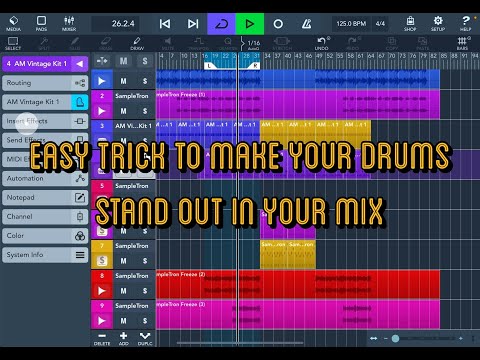This screenshot has width=480, height=360.
Task: Choose the Draw pencil tool
Action: [137, 44]
